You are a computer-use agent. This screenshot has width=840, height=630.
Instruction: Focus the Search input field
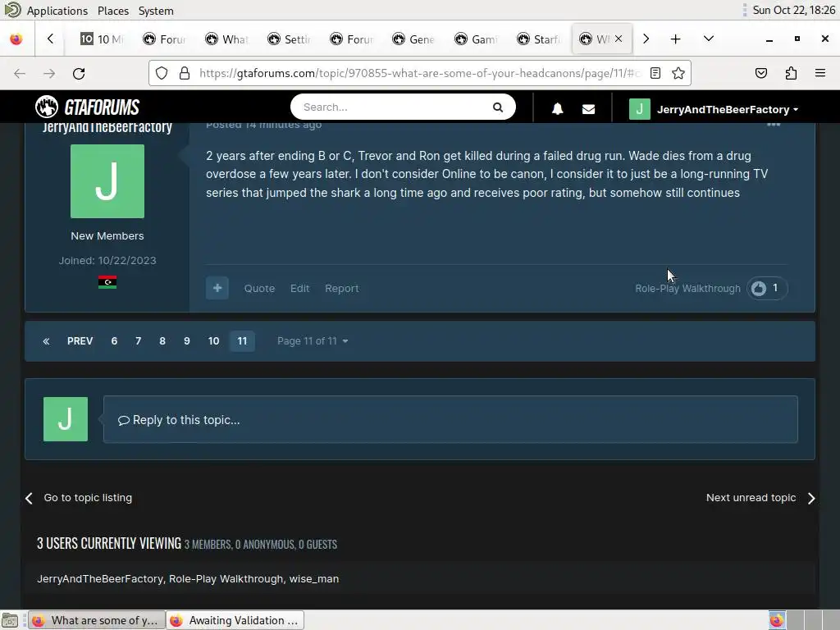tap(394, 107)
